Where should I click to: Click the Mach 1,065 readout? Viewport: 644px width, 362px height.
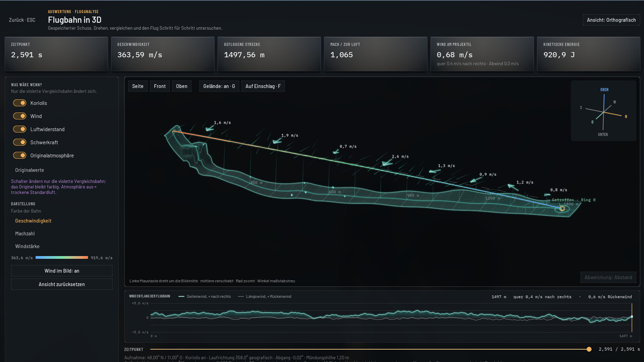341,55
